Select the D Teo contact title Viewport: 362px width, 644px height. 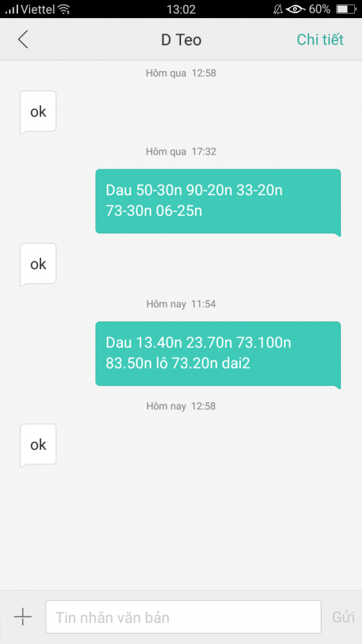coord(181,40)
